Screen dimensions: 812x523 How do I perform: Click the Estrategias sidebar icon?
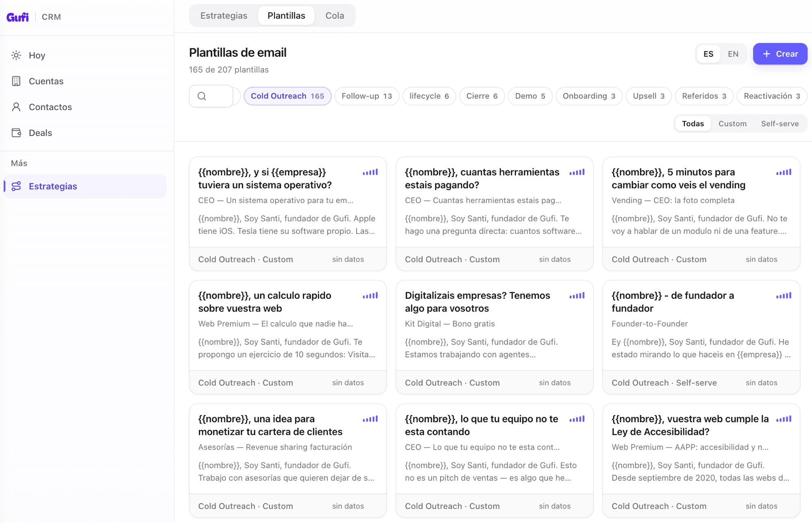tap(16, 186)
